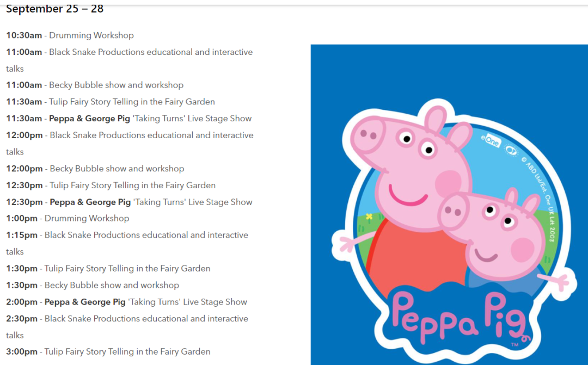Click the Peppa Pig logo image
The height and width of the screenshot is (365, 588).
click(449, 205)
